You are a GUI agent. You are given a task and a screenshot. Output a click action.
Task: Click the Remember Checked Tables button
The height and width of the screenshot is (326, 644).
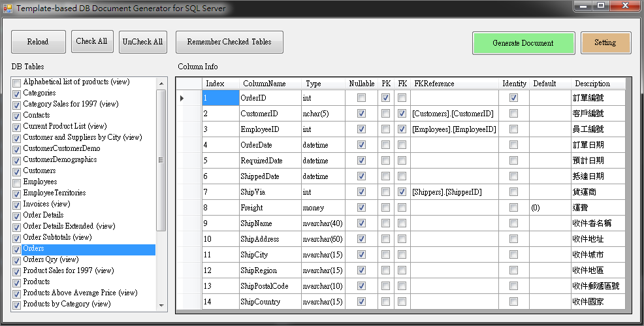(x=229, y=42)
